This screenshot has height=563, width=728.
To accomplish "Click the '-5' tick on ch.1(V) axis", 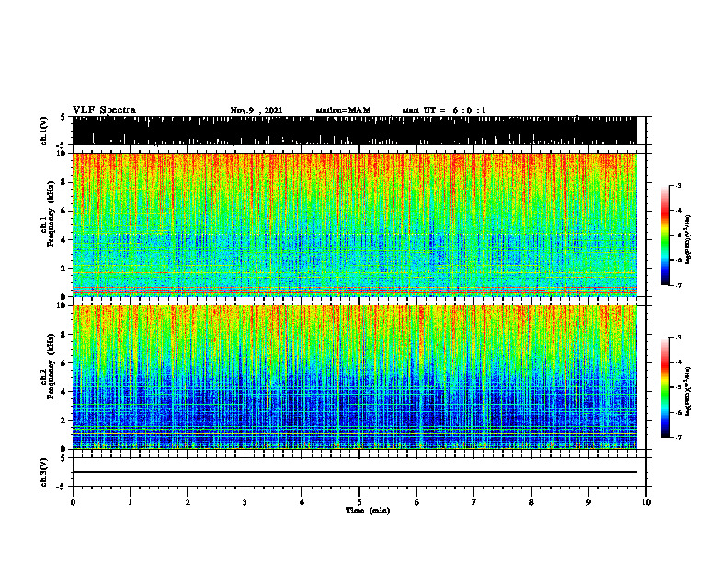I will [x=61, y=145].
